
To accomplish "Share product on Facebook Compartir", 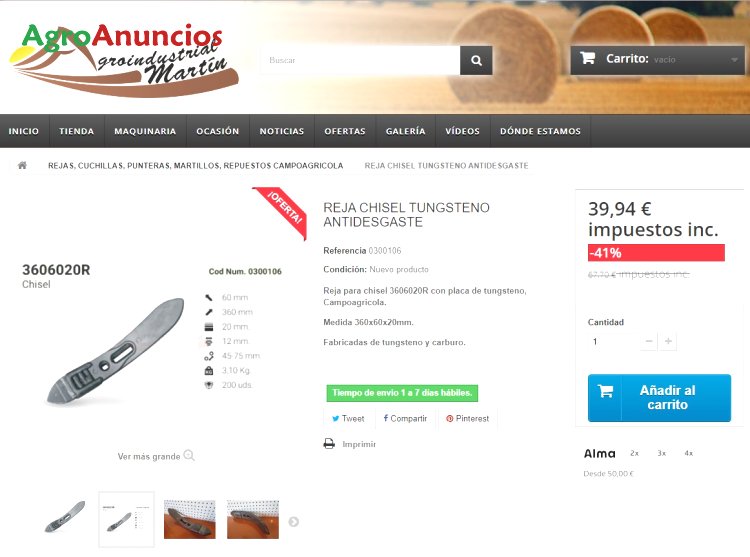I will [x=405, y=418].
